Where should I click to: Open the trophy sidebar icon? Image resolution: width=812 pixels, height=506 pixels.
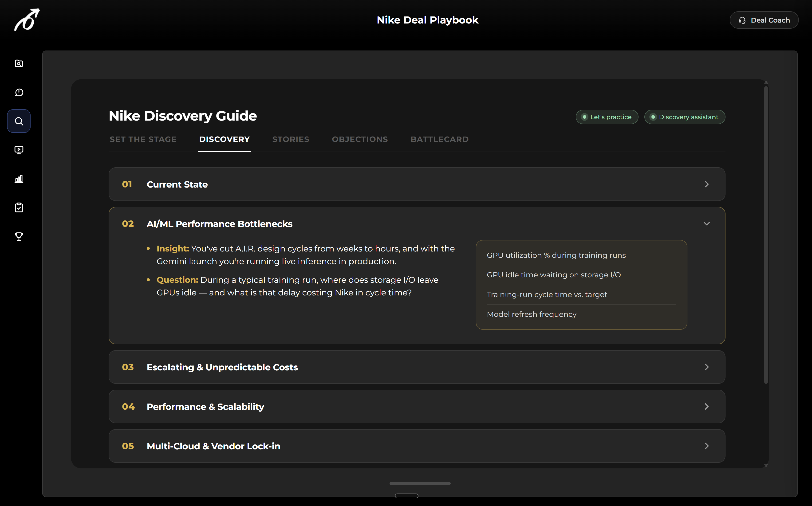pos(19,236)
